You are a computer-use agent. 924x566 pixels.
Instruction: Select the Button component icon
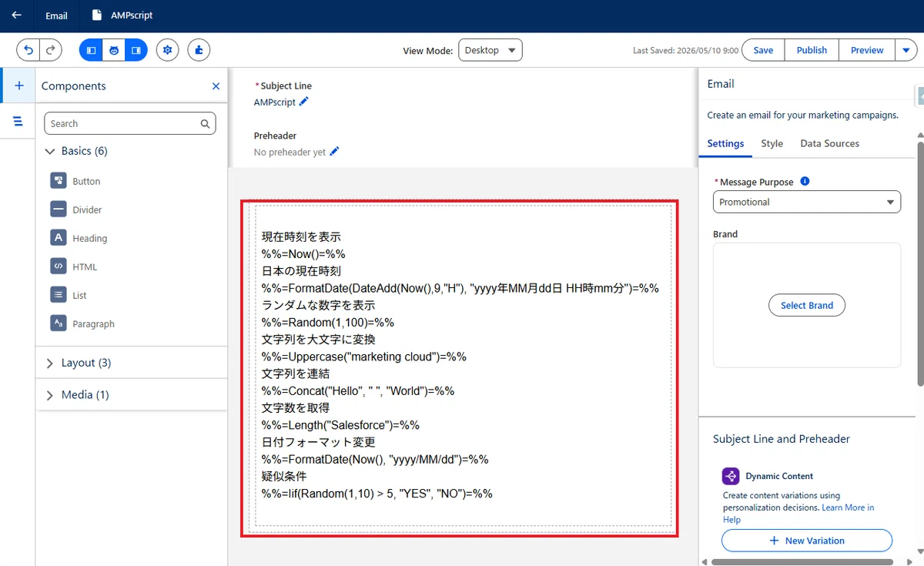(x=59, y=181)
